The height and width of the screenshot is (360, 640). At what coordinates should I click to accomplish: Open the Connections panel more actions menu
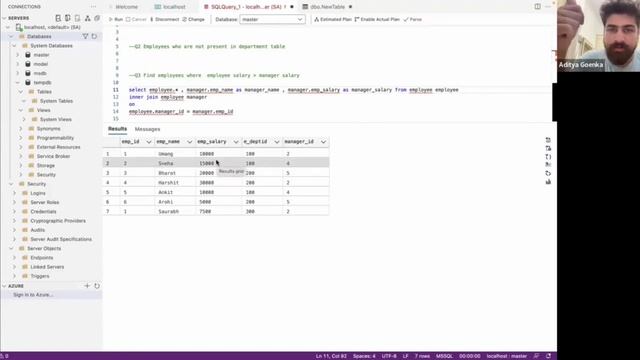pos(93,7)
